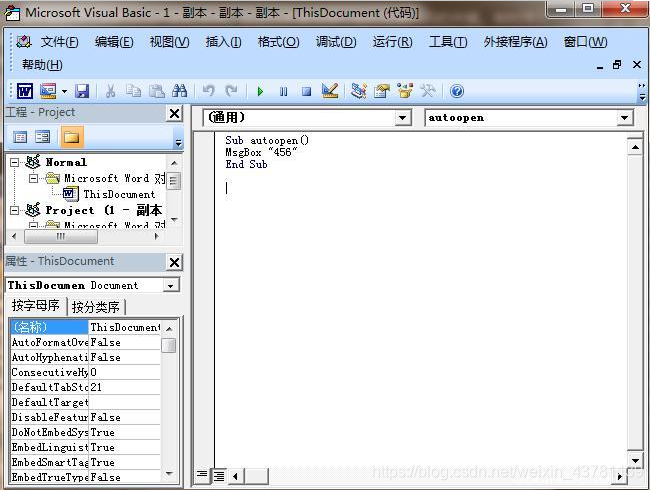Click the DoNotEmbedSystemFonts True value
This screenshot has width=653, height=490.
click(125, 432)
